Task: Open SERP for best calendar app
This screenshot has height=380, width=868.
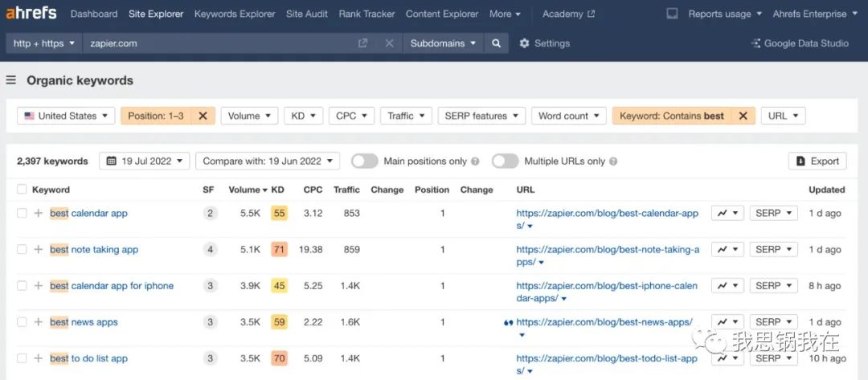Action: 774,213
